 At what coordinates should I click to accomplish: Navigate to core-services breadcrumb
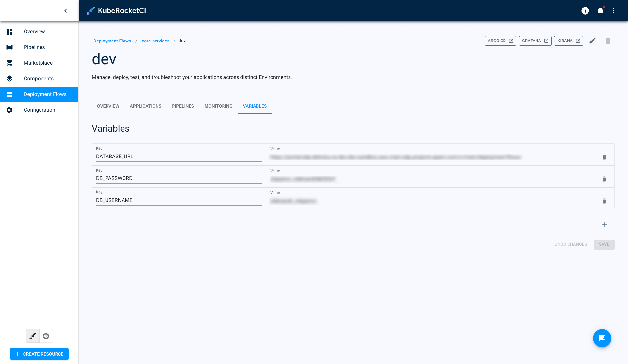click(x=156, y=41)
